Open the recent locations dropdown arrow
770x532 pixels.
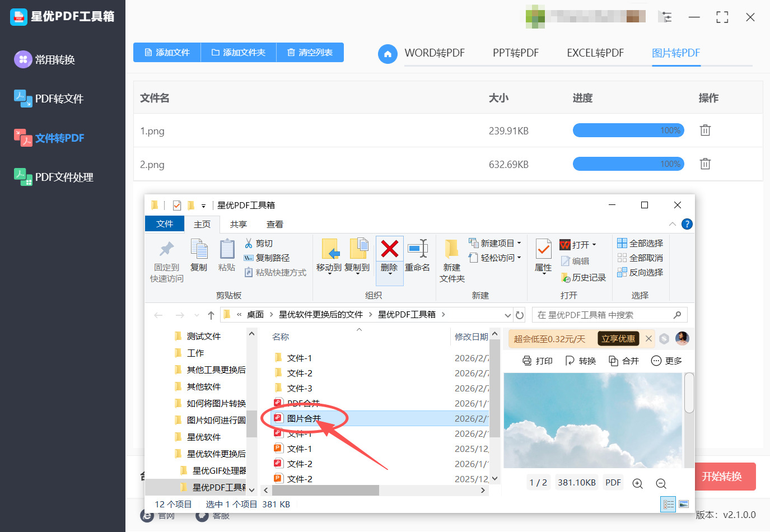(x=197, y=315)
